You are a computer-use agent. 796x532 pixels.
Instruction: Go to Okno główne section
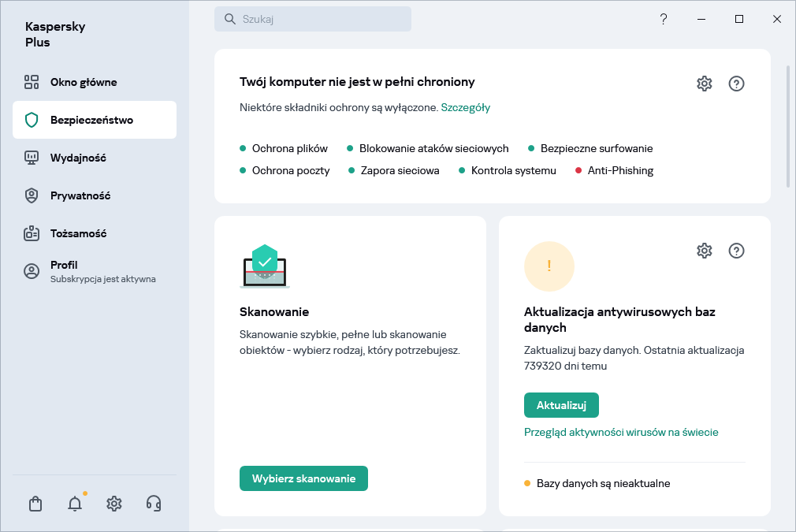pyautogui.click(x=84, y=82)
